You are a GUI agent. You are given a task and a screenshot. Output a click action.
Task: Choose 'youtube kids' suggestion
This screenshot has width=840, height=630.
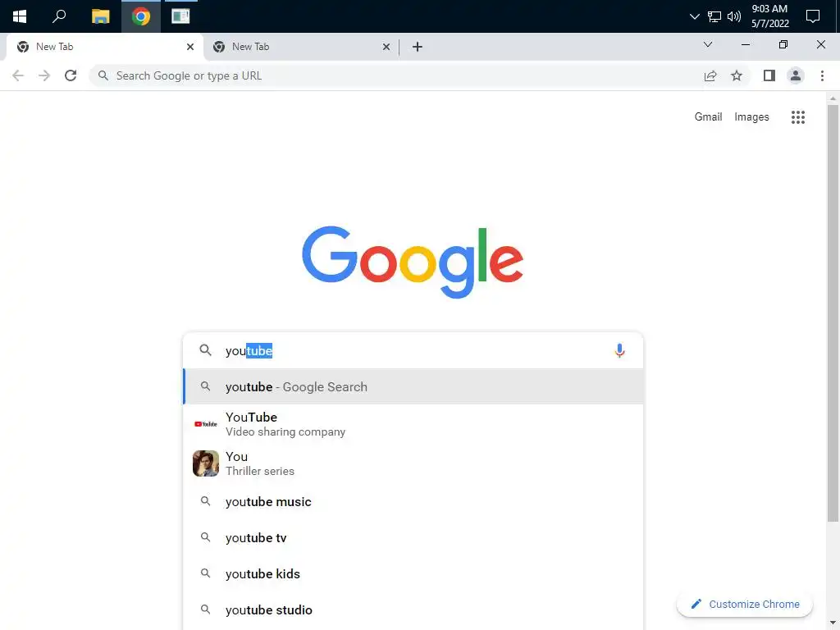pos(413,573)
